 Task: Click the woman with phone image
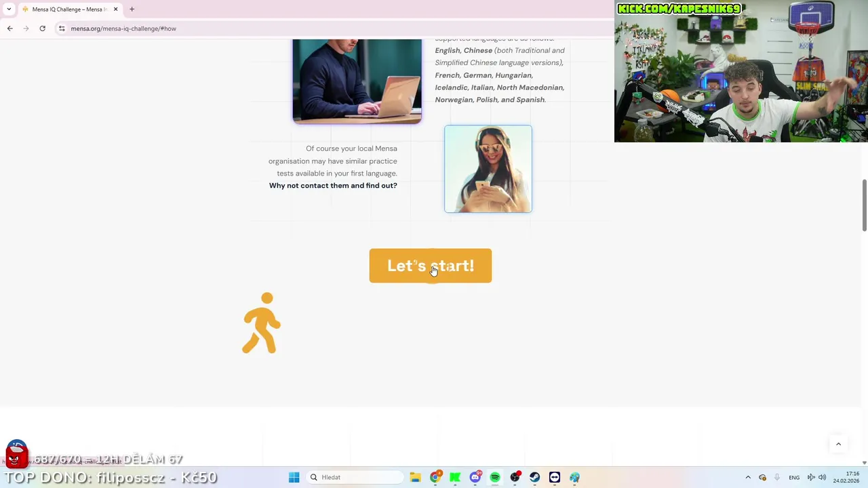pyautogui.click(x=488, y=169)
